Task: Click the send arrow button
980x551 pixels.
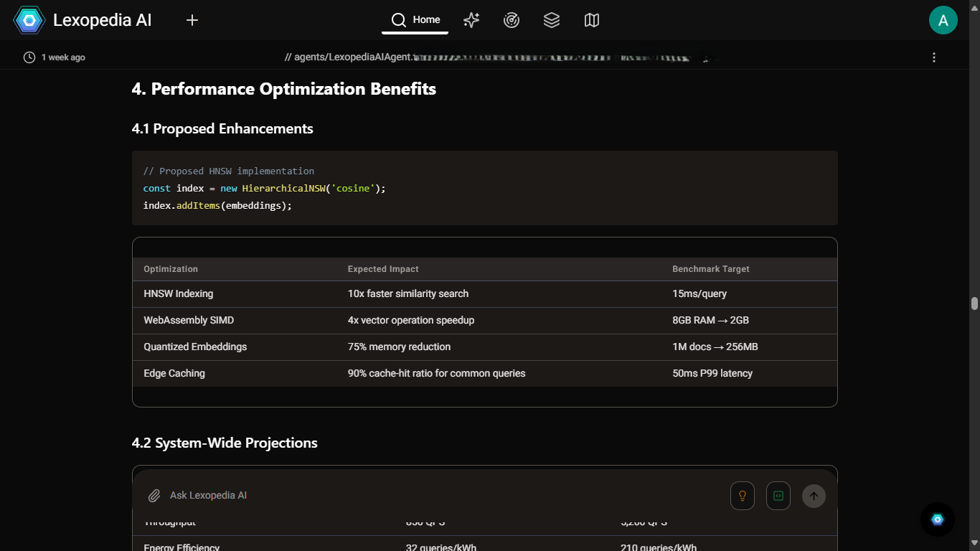Action: point(814,496)
